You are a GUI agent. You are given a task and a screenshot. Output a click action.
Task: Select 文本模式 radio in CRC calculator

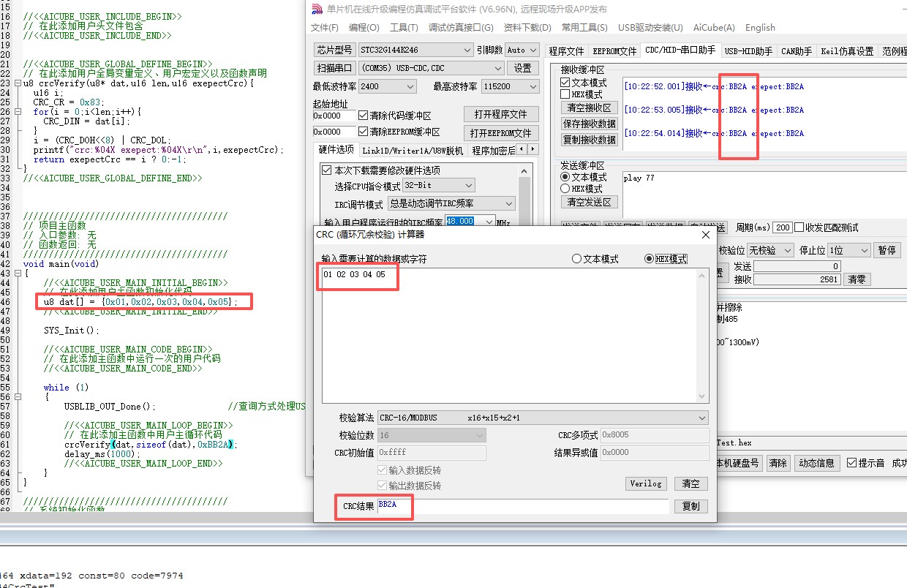576,259
